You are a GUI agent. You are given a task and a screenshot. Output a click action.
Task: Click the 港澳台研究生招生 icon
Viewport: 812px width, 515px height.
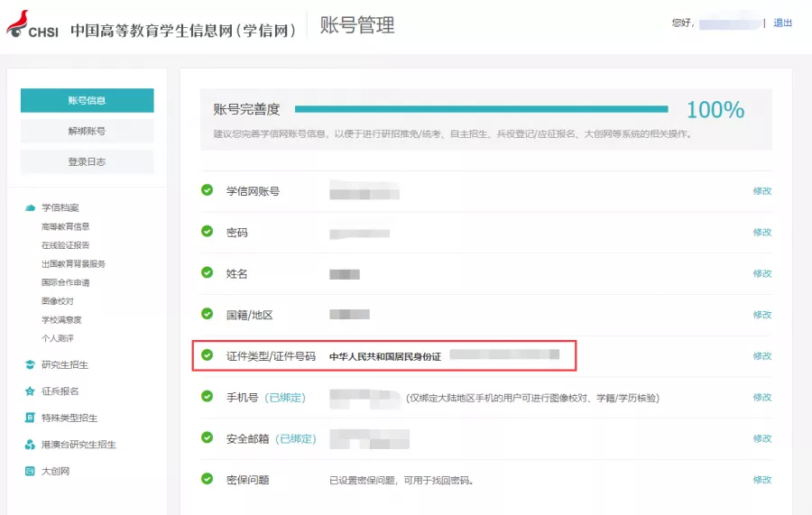click(30, 444)
